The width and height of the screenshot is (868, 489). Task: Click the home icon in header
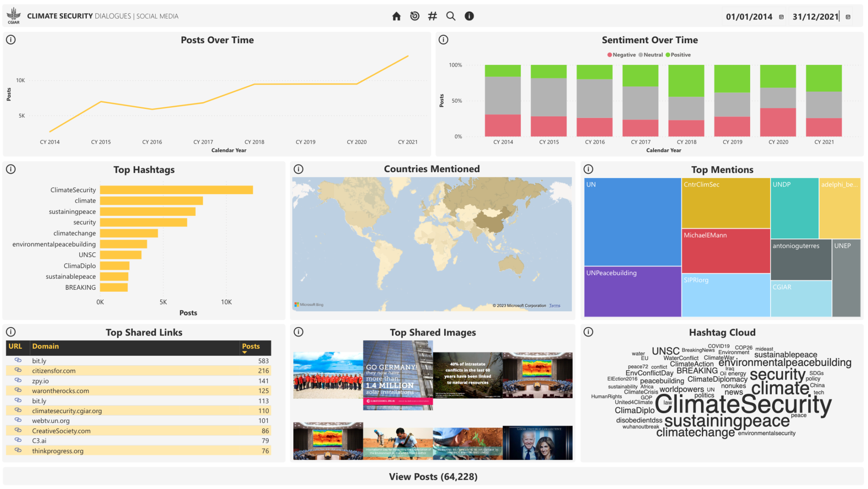[x=396, y=16]
